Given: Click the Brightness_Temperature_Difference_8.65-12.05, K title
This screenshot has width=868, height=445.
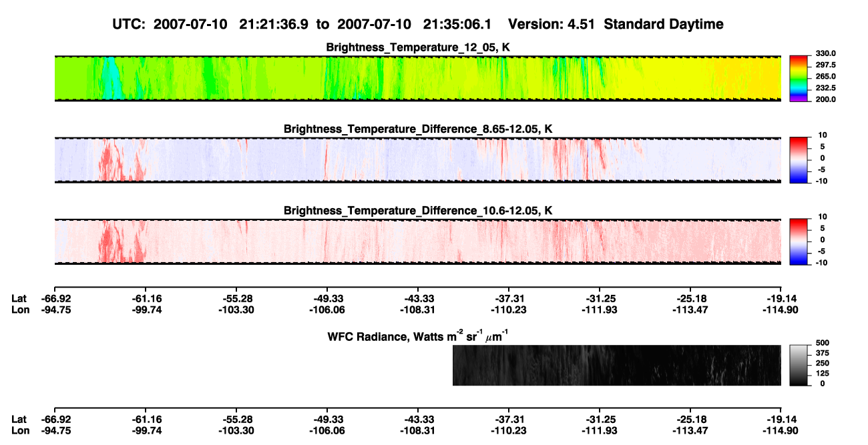Looking at the screenshot, I should coord(418,129).
